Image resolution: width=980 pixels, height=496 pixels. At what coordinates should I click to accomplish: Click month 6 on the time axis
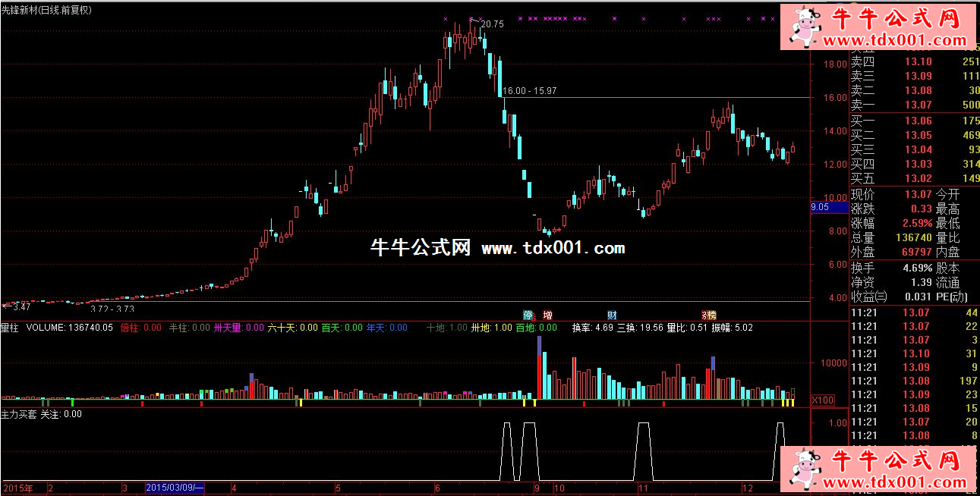point(436,487)
